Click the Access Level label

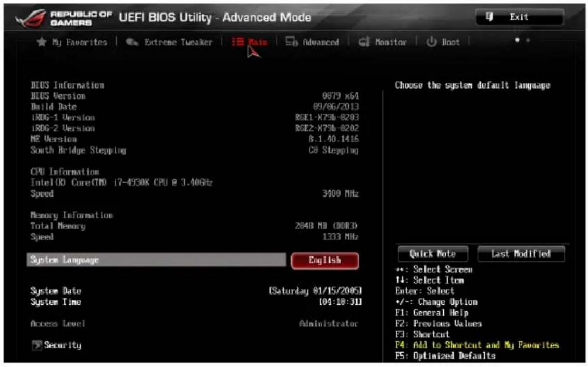point(58,323)
